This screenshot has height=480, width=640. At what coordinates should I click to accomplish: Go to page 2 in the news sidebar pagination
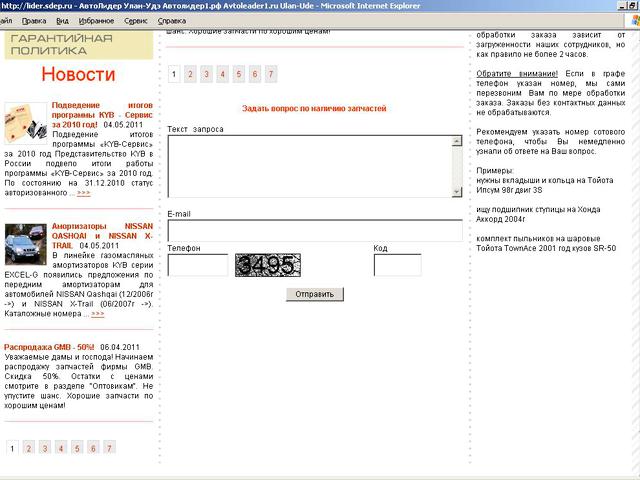29,448
